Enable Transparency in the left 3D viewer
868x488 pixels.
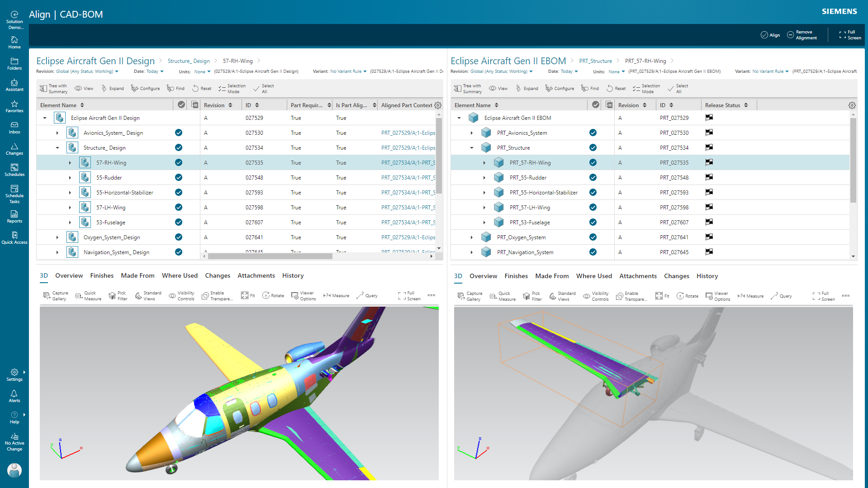217,295
